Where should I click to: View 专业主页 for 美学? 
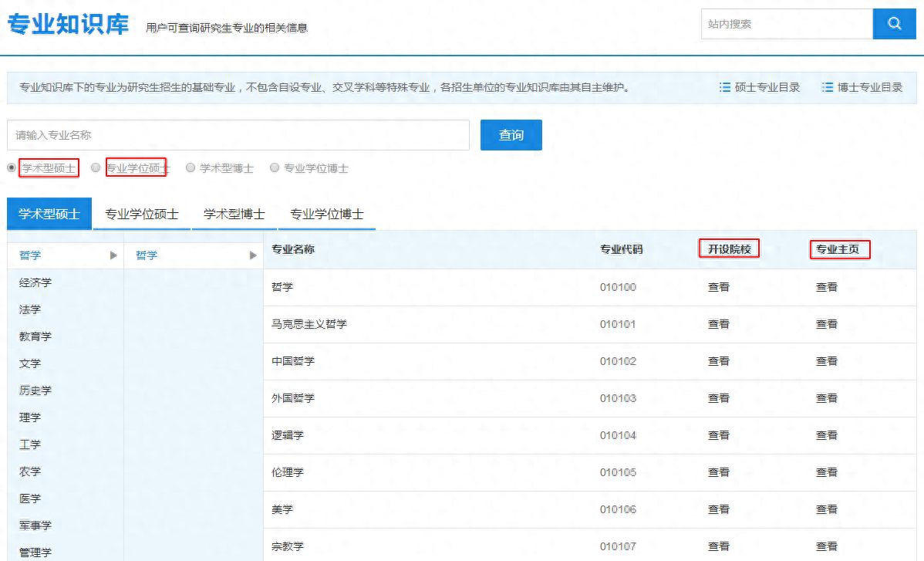point(826,509)
